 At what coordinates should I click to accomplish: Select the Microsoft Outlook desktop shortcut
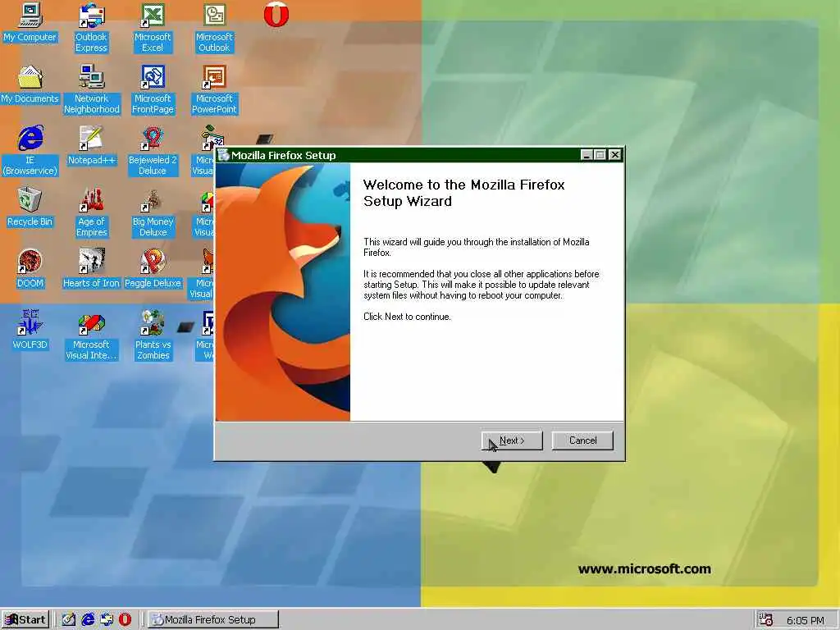(214, 28)
